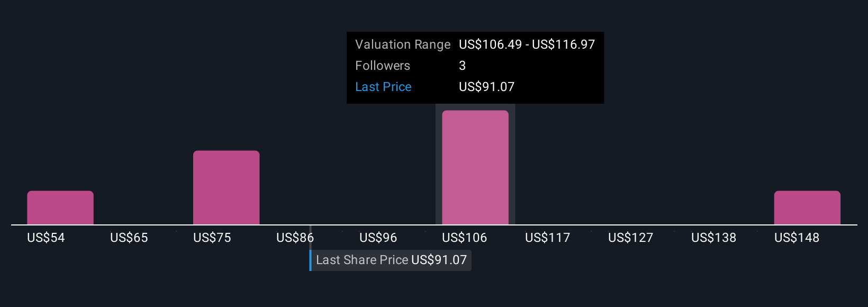Click the tooltip's US$91.07 last price value
This screenshot has height=307, width=868.
[487, 87]
